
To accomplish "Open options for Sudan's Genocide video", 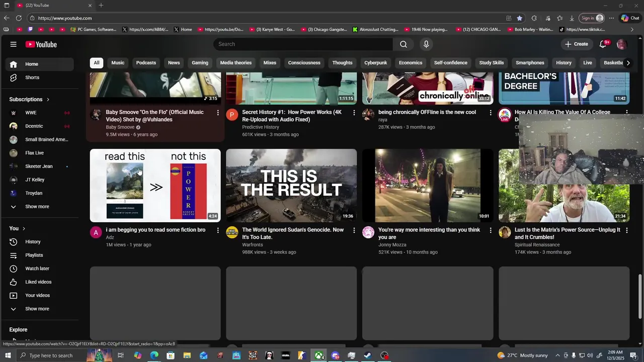I will pyautogui.click(x=354, y=230).
